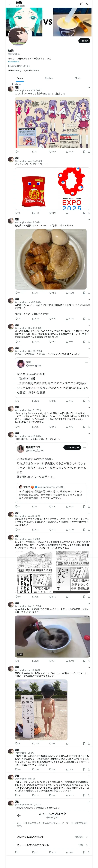Share the pinned Lucky Star post
98x868 pixels.
(x=89, y=152)
